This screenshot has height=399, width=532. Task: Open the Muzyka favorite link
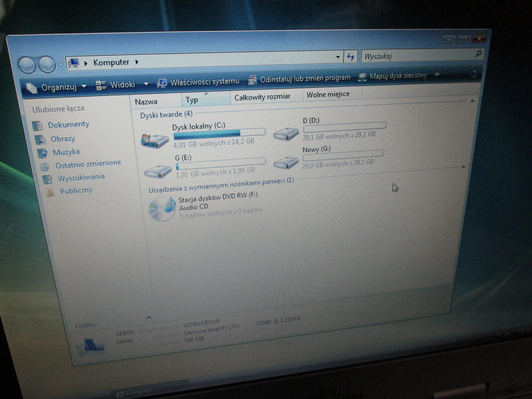(66, 152)
